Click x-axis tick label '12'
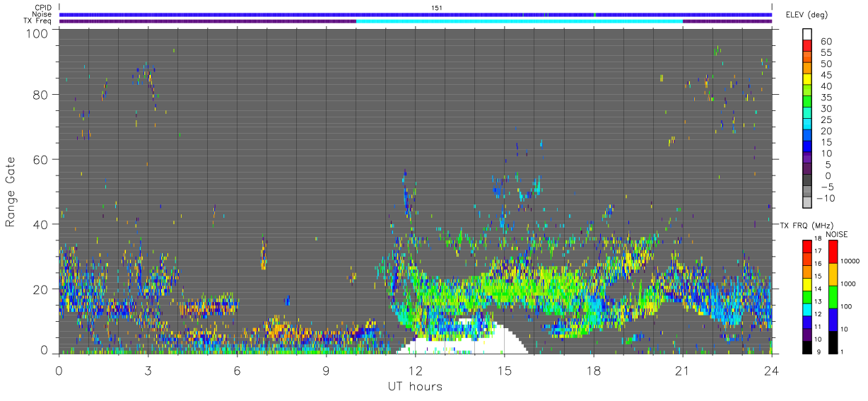Image resolution: width=868 pixels, height=401 pixels. (416, 370)
